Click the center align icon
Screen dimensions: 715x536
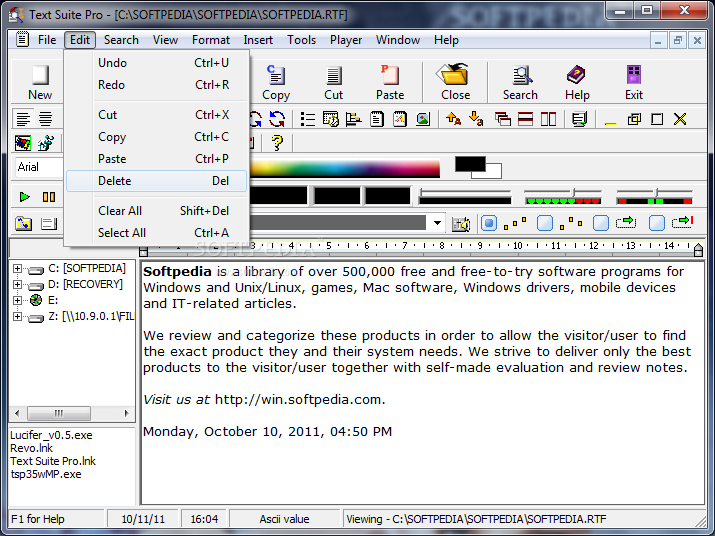45,119
